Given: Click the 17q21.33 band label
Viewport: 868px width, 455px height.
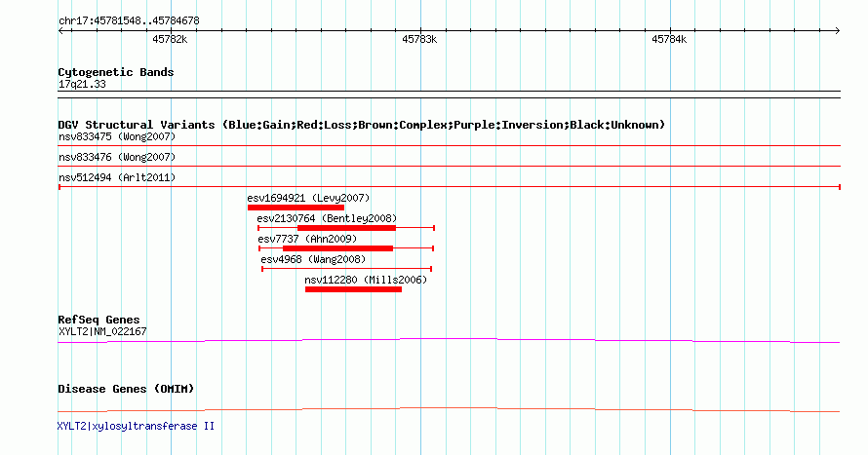Looking at the screenshot, I should point(82,85).
